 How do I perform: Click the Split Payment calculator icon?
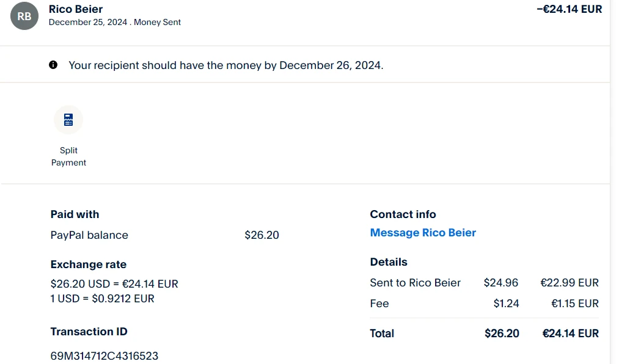68,120
